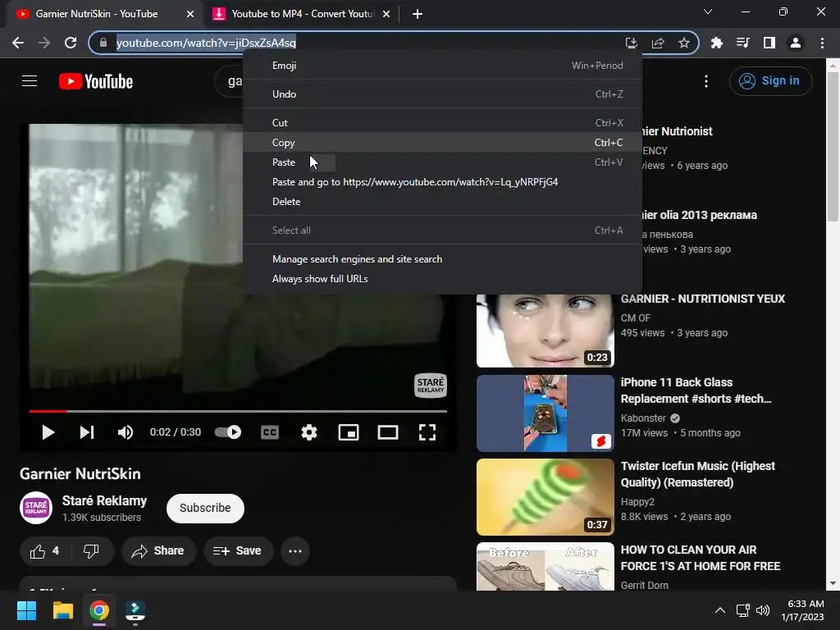This screenshot has height=630, width=840.
Task: Reload the page with the refresh icon
Action: (x=71, y=43)
